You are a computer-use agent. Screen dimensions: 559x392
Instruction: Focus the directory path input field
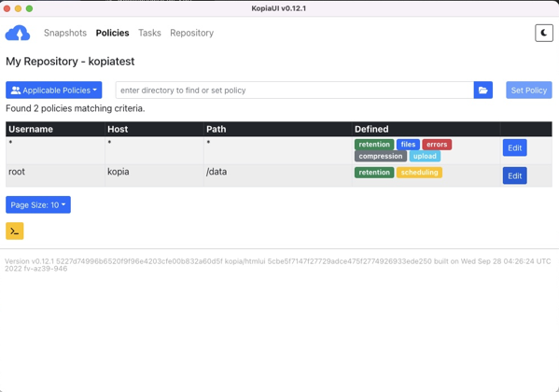click(295, 91)
